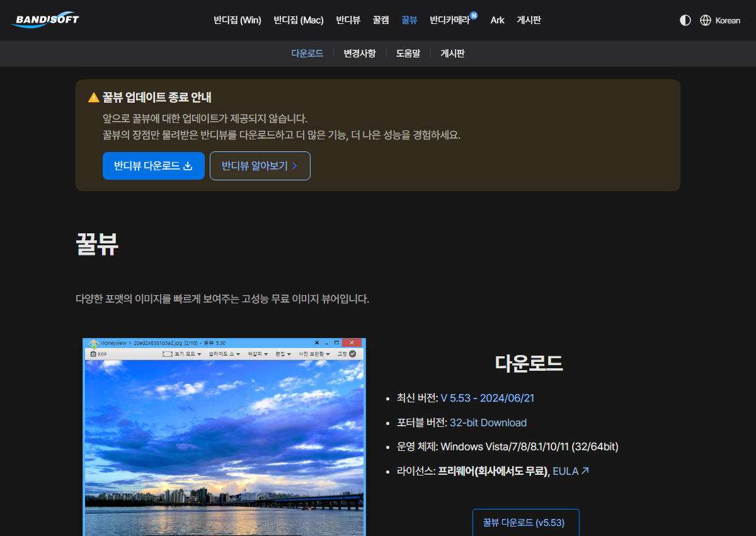Click the 꿀뷰 page heading
The width and height of the screenshot is (756, 536).
pos(97,245)
